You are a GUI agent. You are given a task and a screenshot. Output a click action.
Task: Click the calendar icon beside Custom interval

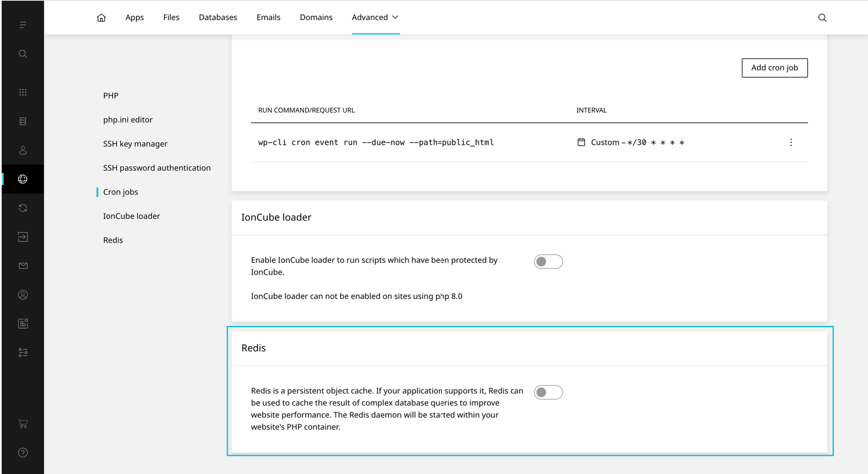point(581,143)
